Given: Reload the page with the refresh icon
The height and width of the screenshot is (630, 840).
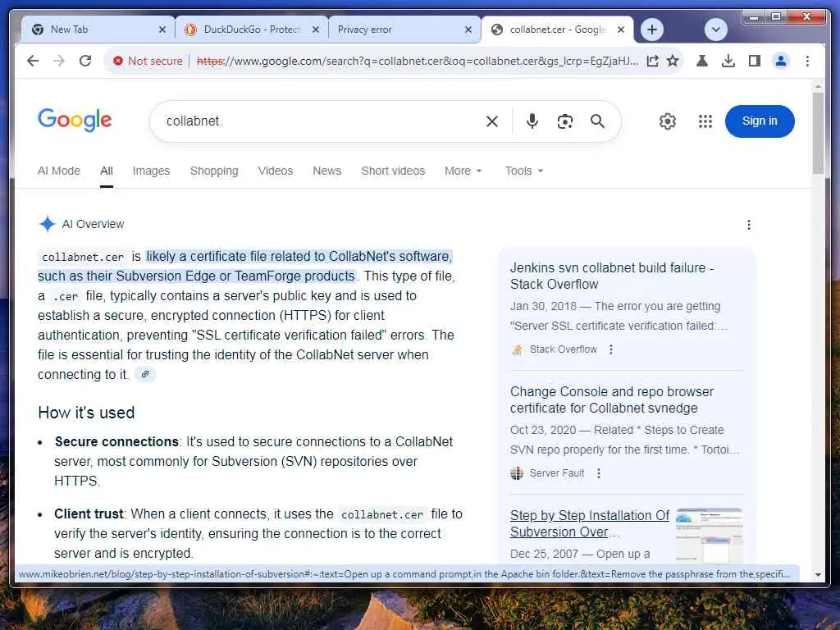Looking at the screenshot, I should pos(85,61).
